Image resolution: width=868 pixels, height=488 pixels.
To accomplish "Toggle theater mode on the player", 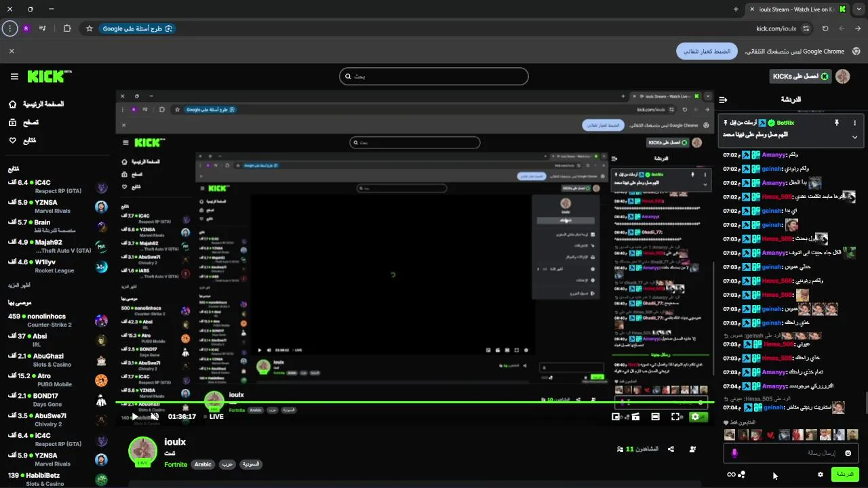I will coord(655,417).
